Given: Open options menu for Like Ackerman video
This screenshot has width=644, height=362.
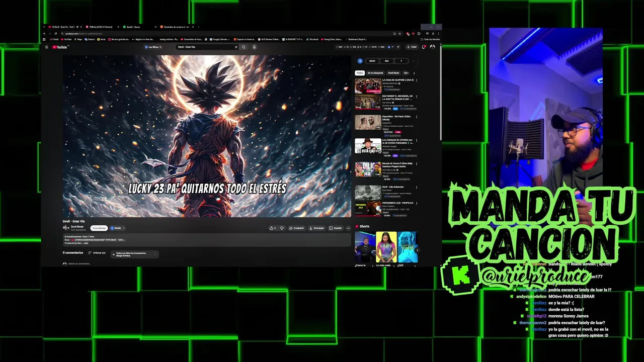Looking at the screenshot, I should pos(416,187).
